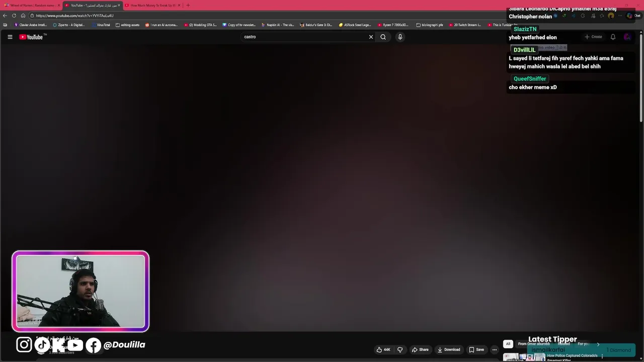Show next filter chips with the arrow
The height and width of the screenshot is (362, 644).
(598, 344)
